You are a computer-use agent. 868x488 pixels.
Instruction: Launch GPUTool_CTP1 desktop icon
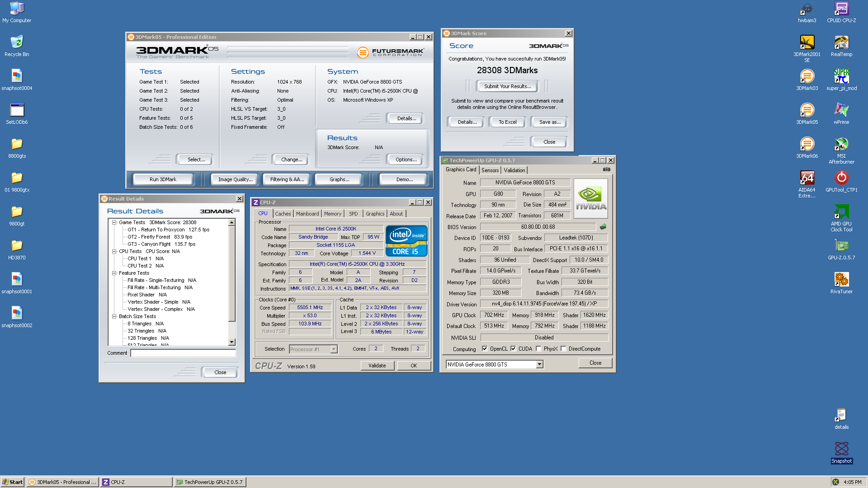tap(841, 182)
